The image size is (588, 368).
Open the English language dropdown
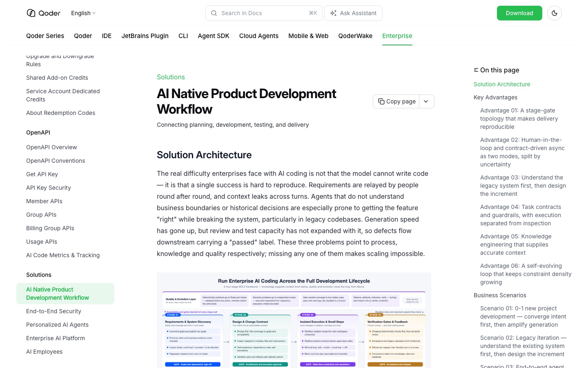83,13
